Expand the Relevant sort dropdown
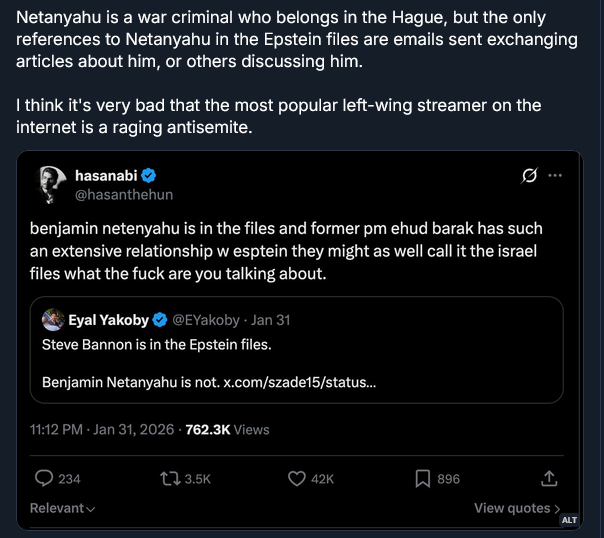The height and width of the screenshot is (538, 604). click(62, 508)
